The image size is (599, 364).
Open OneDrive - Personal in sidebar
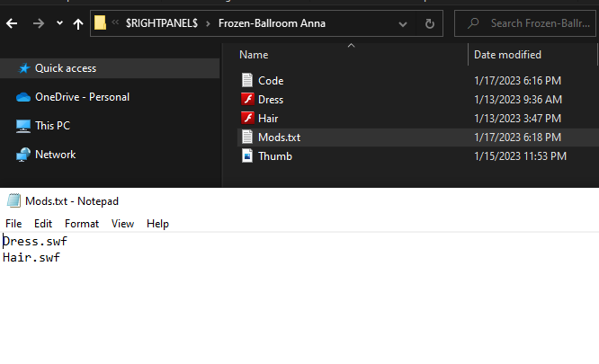pos(81,97)
